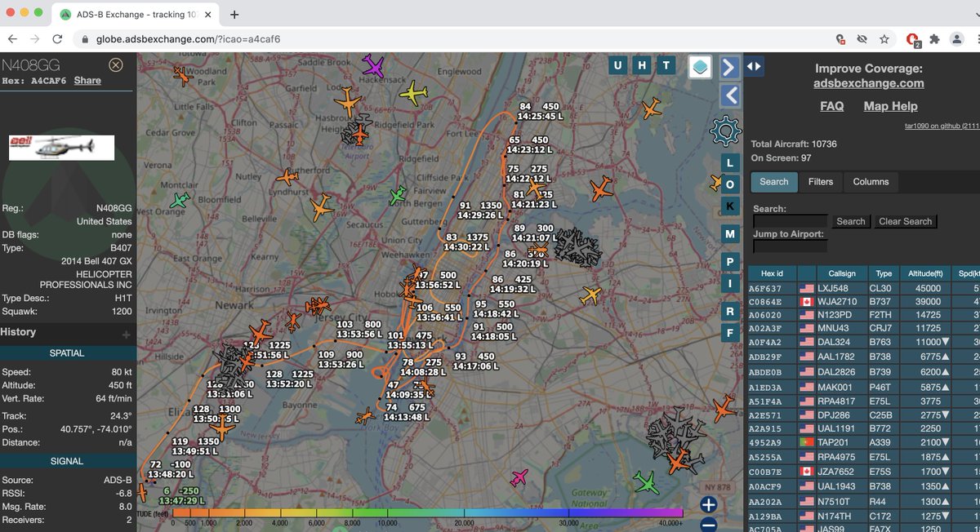This screenshot has width=980, height=532.
Task: Sort table by Type column
Action: (x=884, y=274)
